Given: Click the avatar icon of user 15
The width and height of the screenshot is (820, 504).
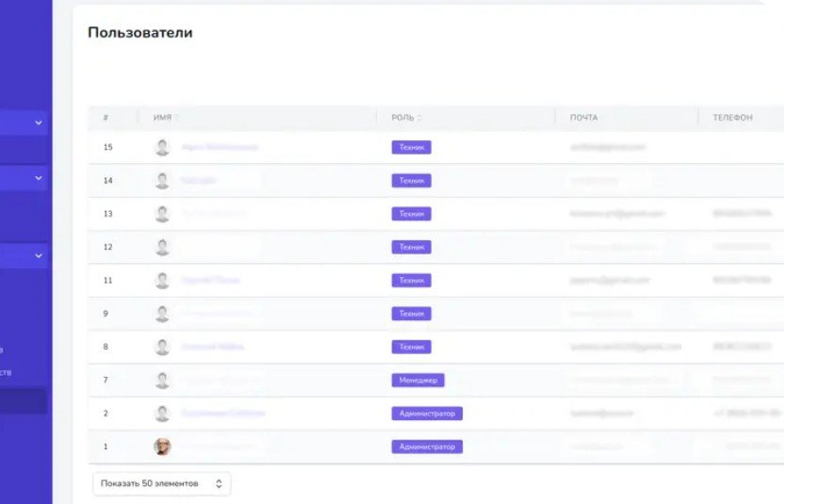Looking at the screenshot, I should point(162,147).
